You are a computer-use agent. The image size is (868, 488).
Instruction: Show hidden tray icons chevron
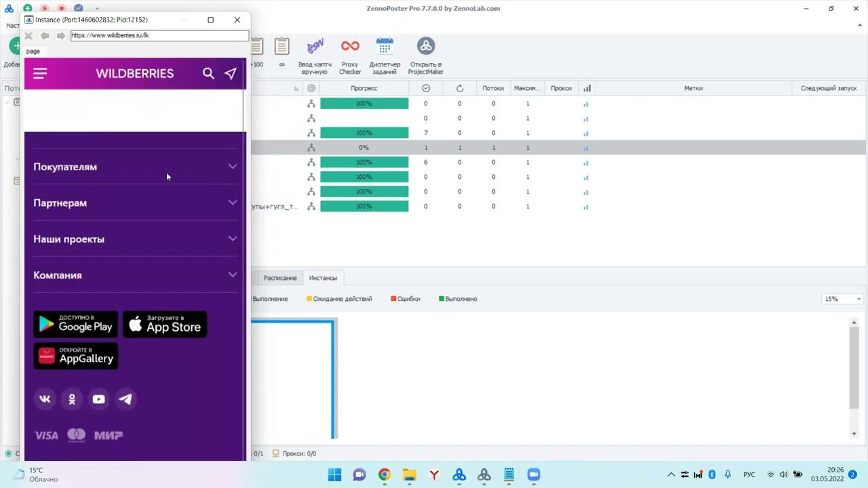tap(671, 474)
